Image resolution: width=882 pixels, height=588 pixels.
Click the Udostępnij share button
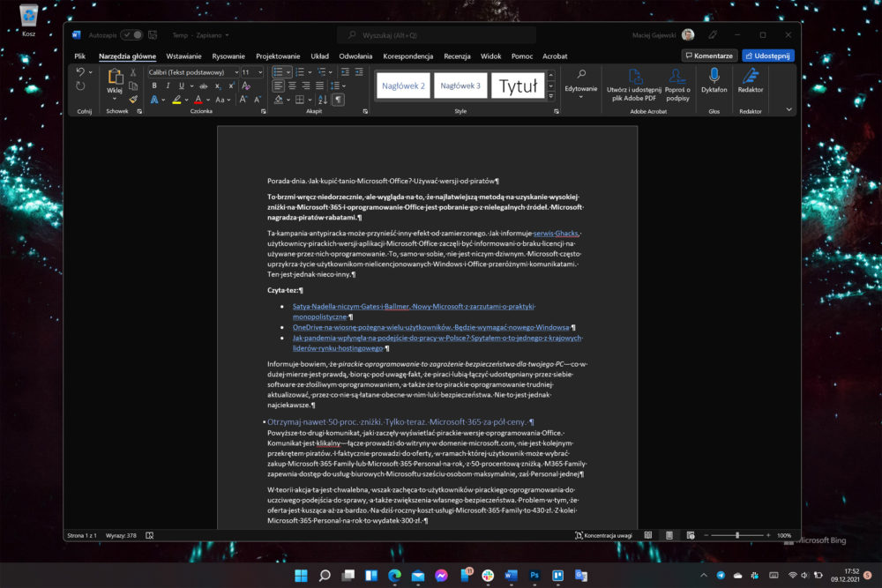(x=768, y=56)
